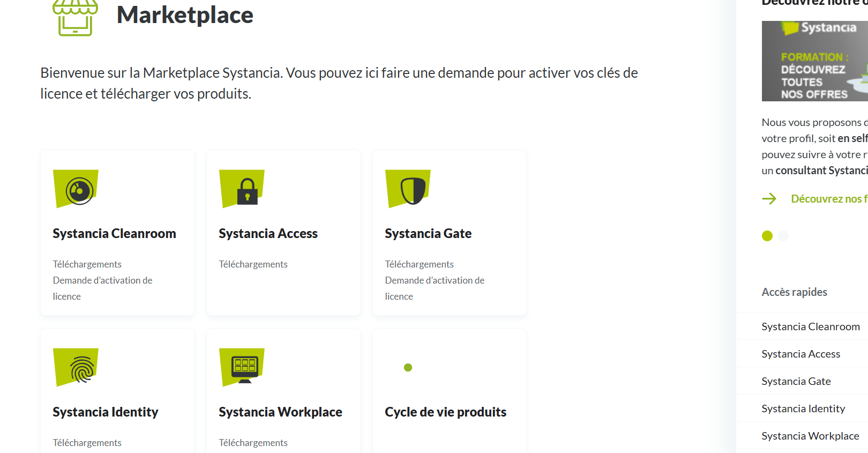
Task: Click the Marketplace storefront icon
Action: (75, 18)
